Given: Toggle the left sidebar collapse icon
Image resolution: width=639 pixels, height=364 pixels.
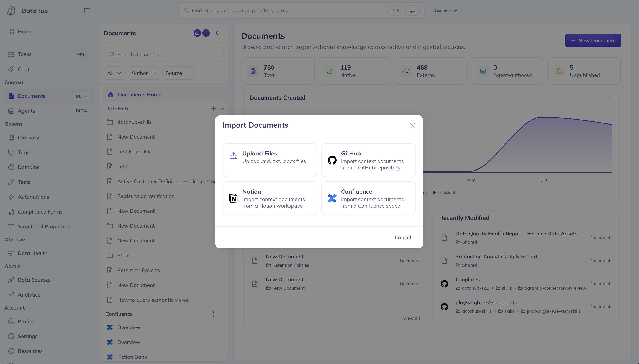Looking at the screenshot, I should tap(87, 11).
